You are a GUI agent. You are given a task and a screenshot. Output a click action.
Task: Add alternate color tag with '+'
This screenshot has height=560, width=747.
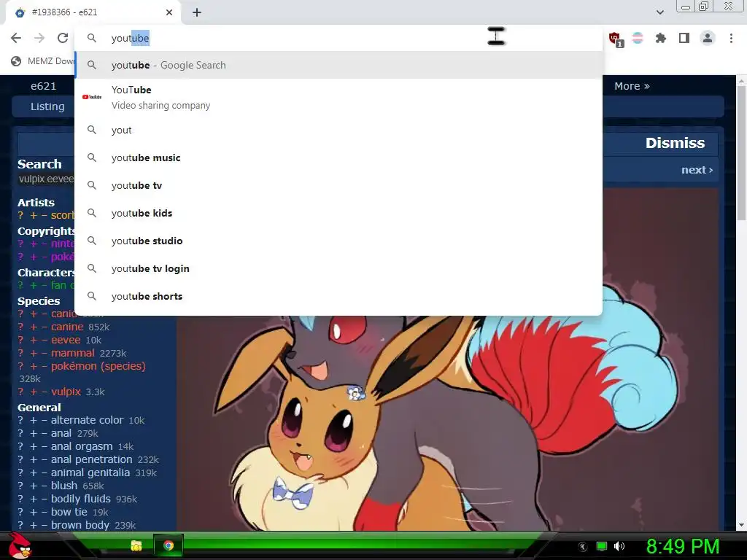pos(34,420)
